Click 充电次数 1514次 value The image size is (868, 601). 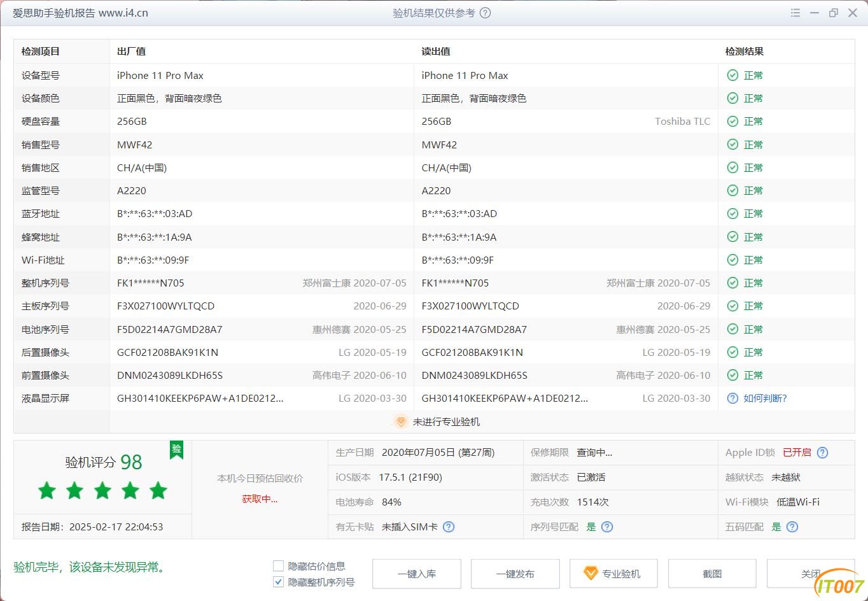(593, 502)
